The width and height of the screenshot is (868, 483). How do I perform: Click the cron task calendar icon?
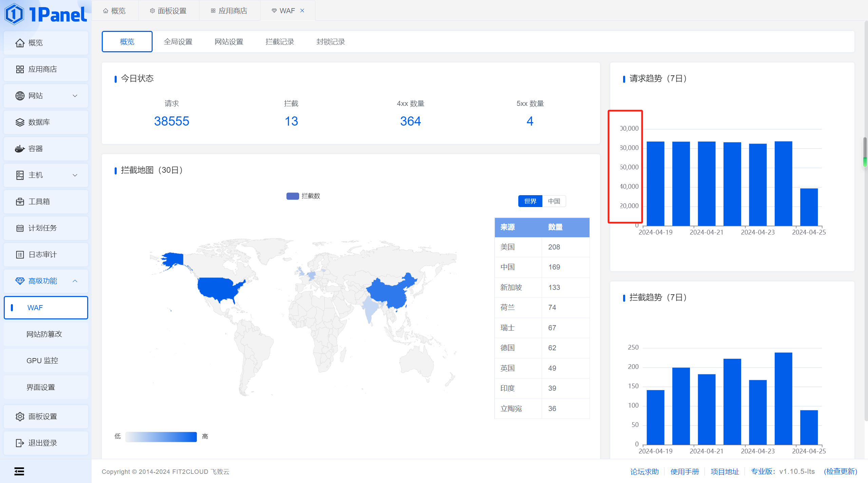20,228
